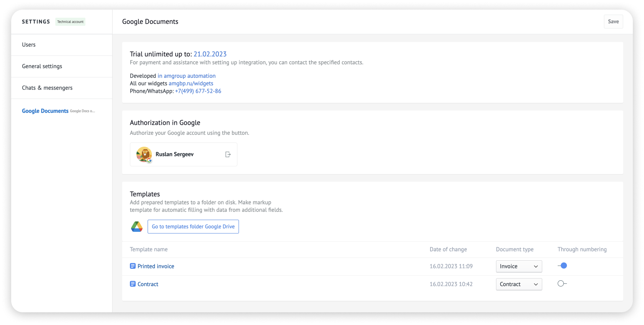Click the Template name column header
The image size is (644, 325).
[149, 250]
